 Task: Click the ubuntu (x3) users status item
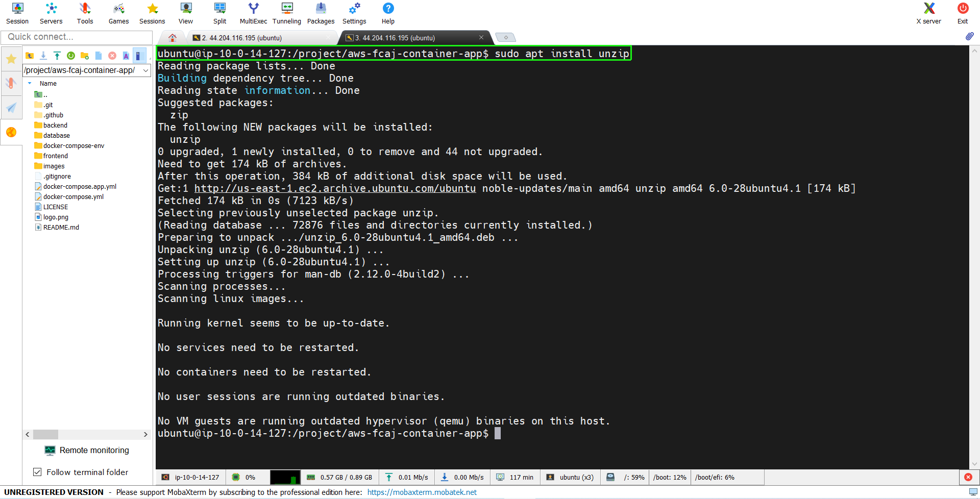[x=570, y=477]
